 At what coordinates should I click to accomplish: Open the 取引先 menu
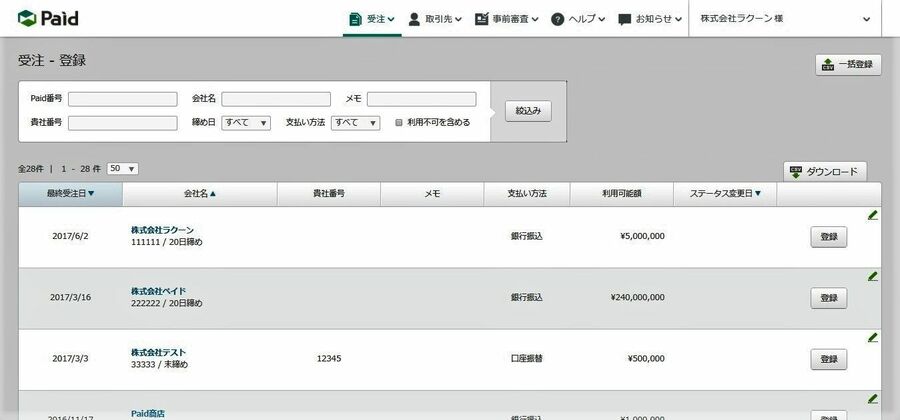tap(434, 19)
